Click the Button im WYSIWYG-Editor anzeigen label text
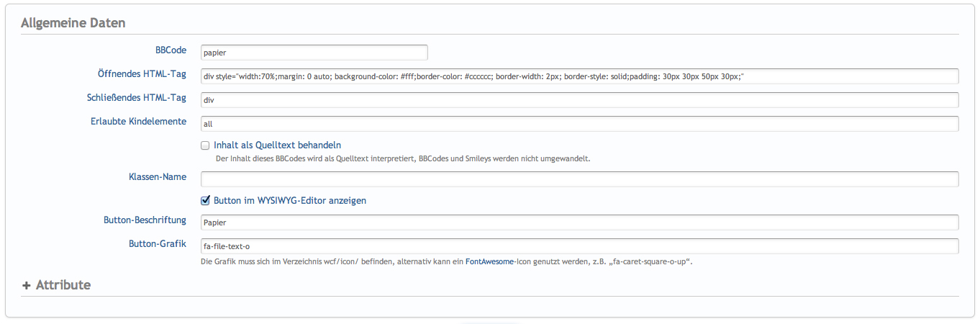 [x=290, y=201]
